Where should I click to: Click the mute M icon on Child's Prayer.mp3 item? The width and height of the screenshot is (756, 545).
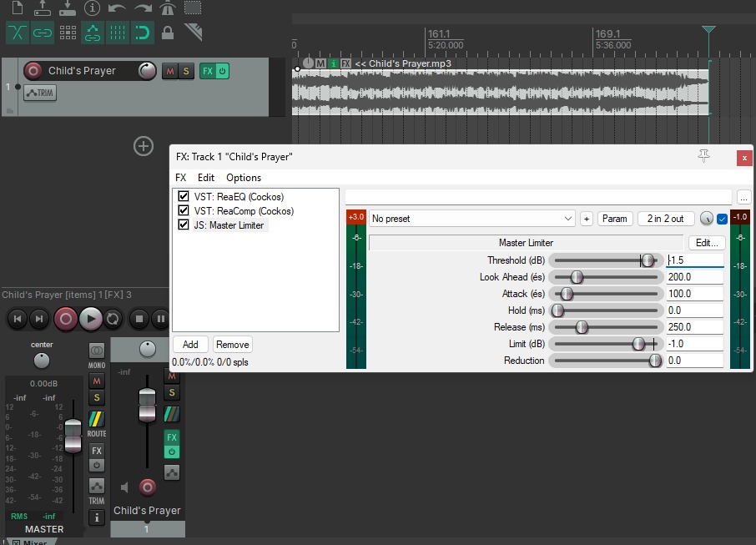point(320,63)
